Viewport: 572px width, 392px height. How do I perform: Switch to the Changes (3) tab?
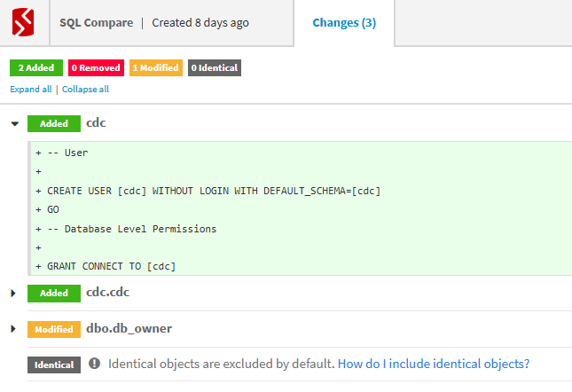point(344,23)
